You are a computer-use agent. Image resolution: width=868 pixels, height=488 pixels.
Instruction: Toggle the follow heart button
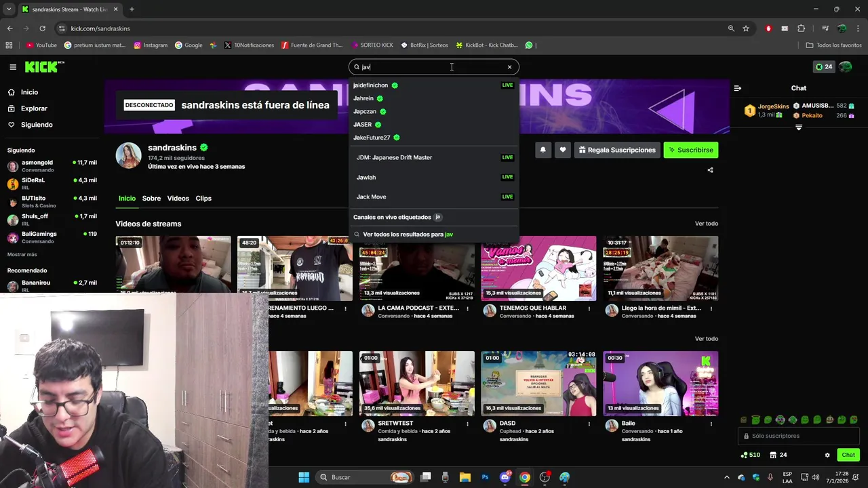[x=562, y=150]
